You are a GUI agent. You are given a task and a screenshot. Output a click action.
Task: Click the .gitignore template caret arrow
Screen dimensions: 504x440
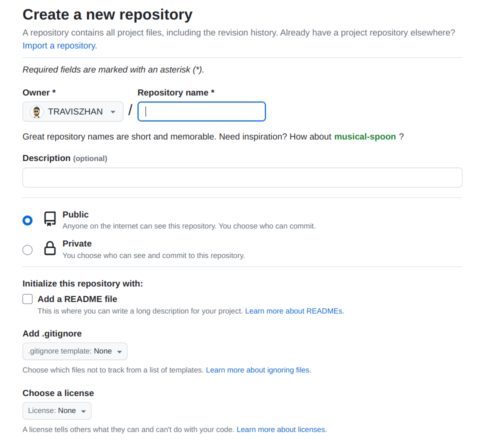(x=119, y=352)
